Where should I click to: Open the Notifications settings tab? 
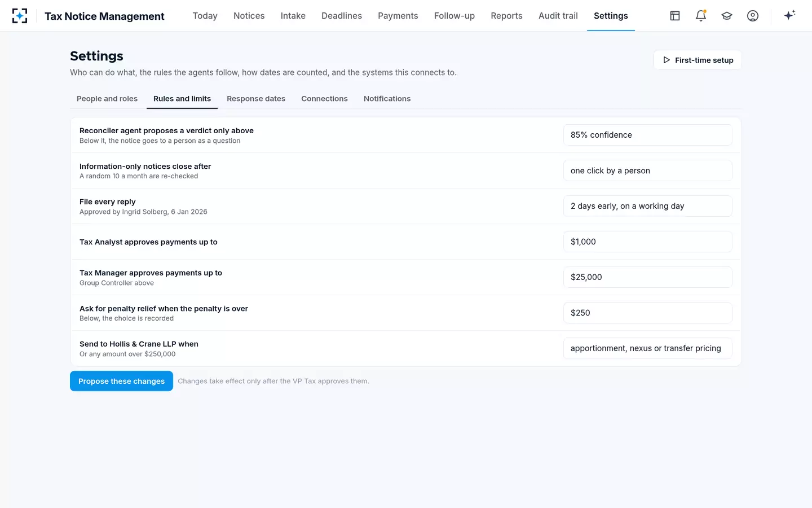pos(387,99)
